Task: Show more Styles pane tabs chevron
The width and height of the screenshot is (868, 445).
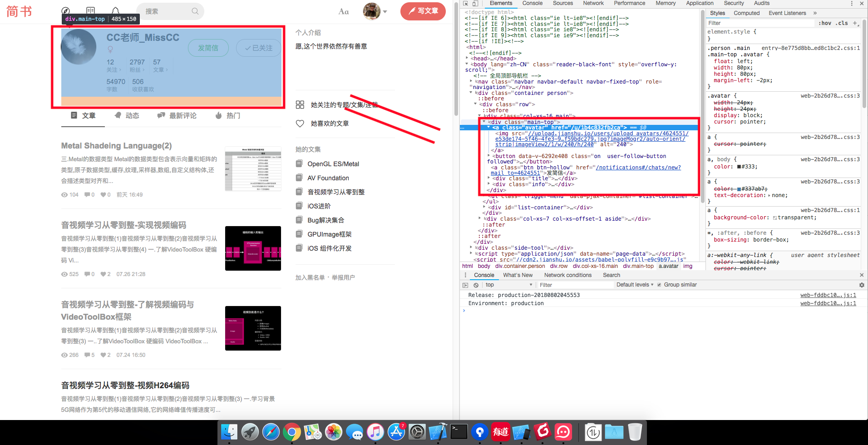Action: click(815, 13)
